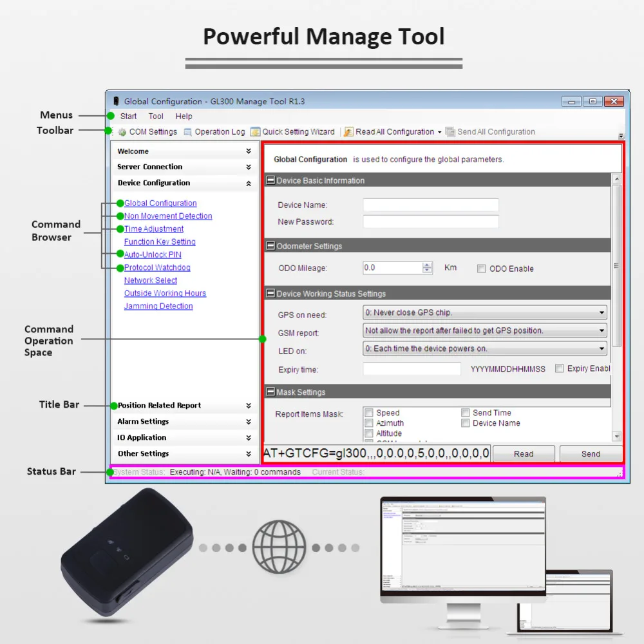This screenshot has height=644, width=644.
Task: Check the Azimuth mask item
Action: click(369, 422)
